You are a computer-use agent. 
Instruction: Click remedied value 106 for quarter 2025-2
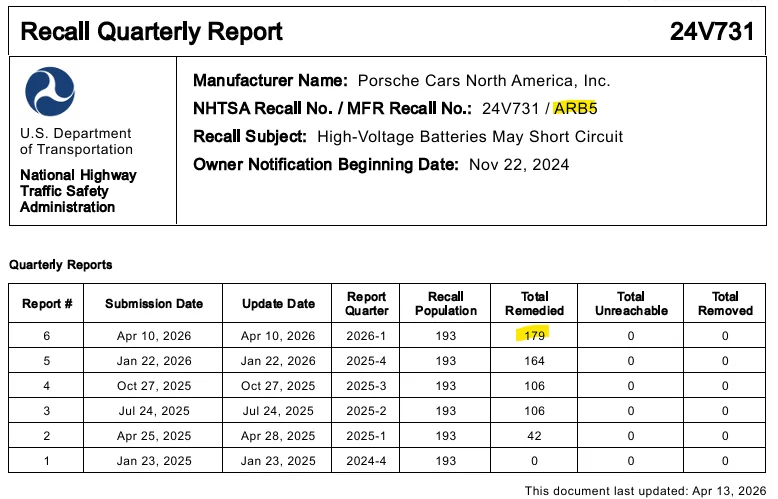click(x=534, y=411)
